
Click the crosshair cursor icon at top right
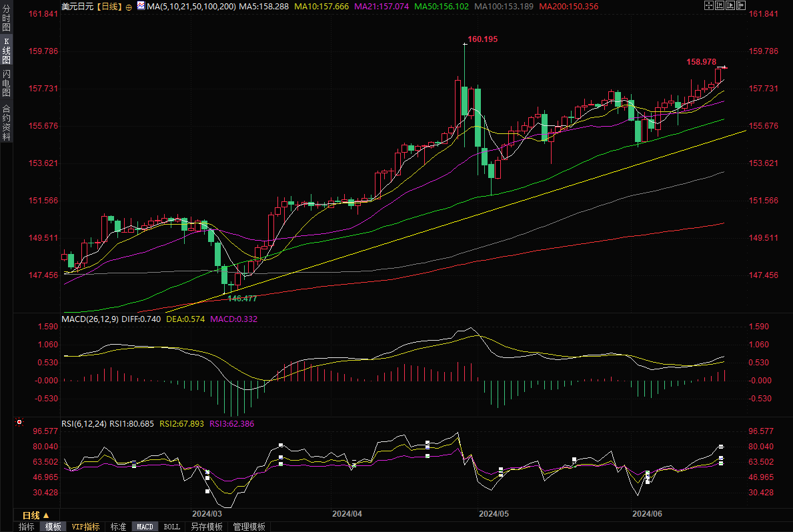coord(708,5)
